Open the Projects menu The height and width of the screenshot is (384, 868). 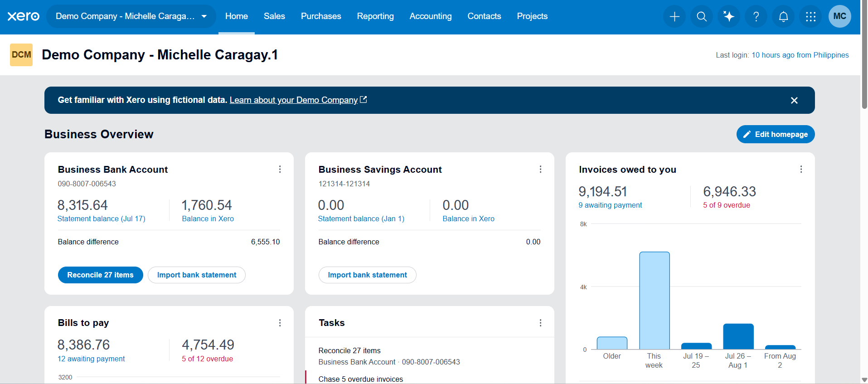(532, 16)
